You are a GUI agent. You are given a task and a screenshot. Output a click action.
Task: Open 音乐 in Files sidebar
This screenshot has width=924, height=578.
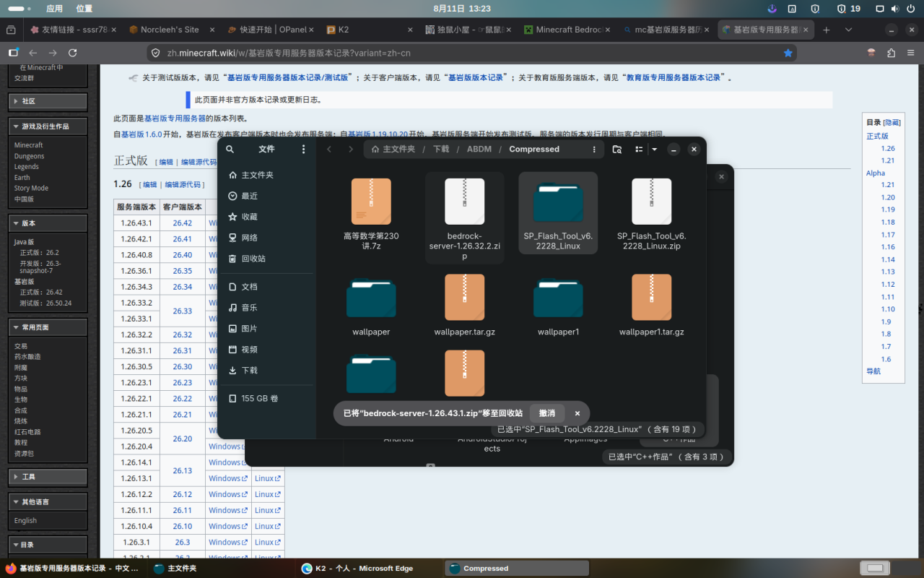[267, 308]
